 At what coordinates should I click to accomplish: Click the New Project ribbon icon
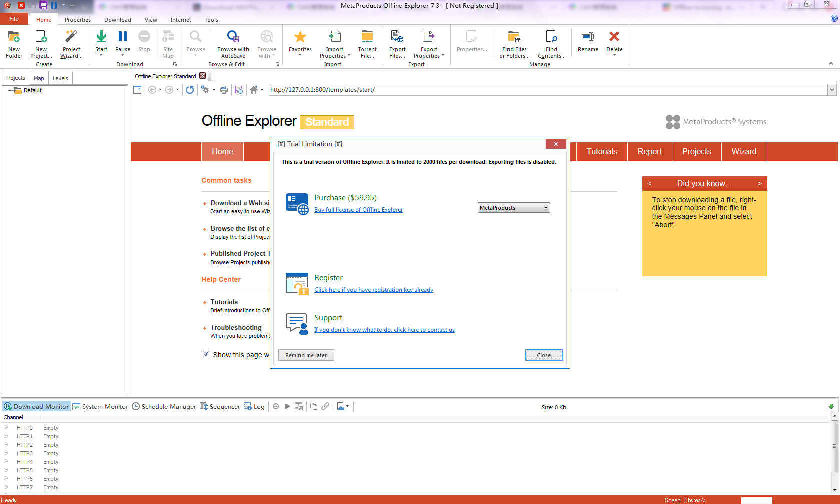[41, 44]
